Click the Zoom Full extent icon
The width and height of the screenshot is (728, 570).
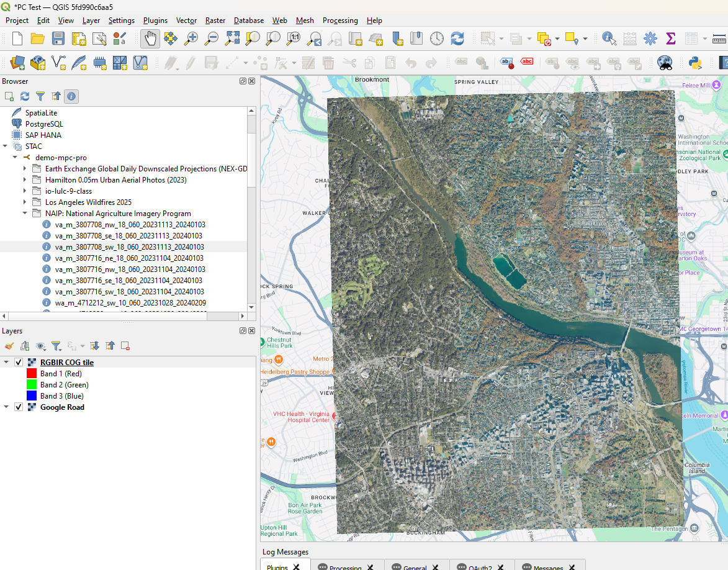point(232,38)
